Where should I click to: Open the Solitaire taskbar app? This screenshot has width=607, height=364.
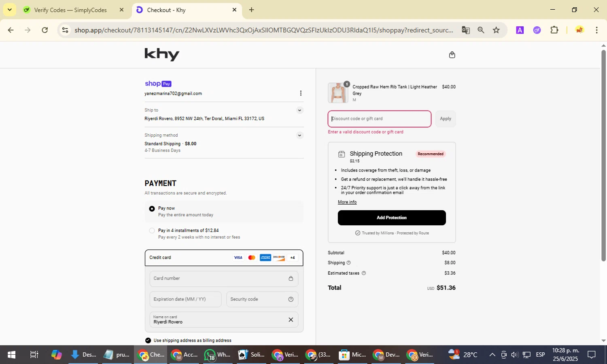tap(251, 355)
